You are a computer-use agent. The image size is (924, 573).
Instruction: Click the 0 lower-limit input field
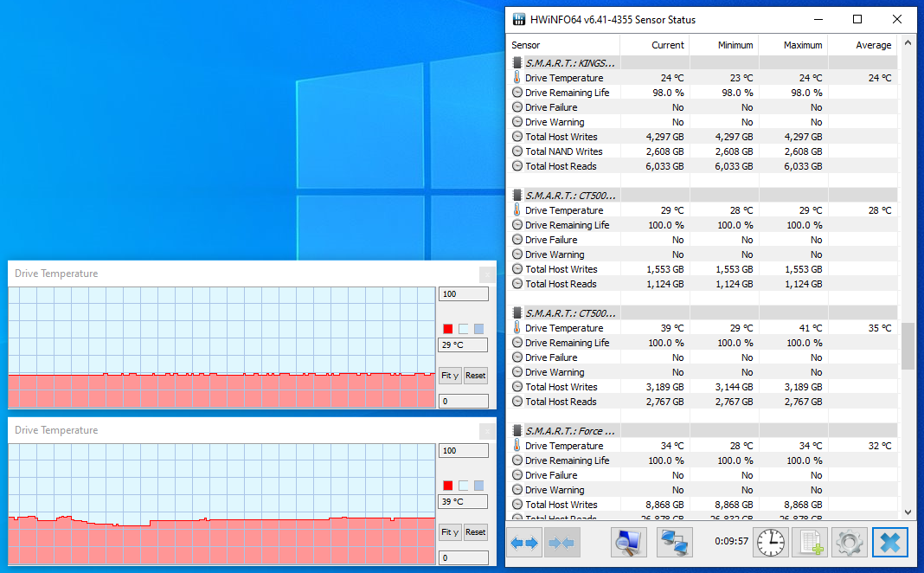point(463,401)
